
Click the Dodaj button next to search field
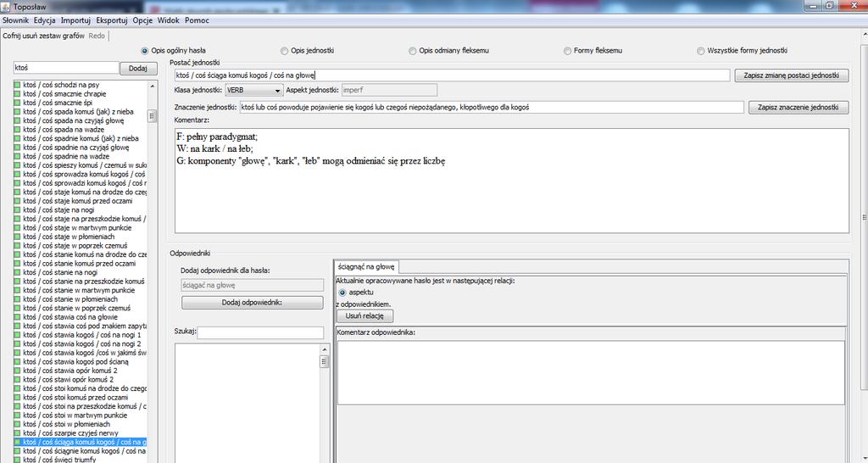click(138, 68)
